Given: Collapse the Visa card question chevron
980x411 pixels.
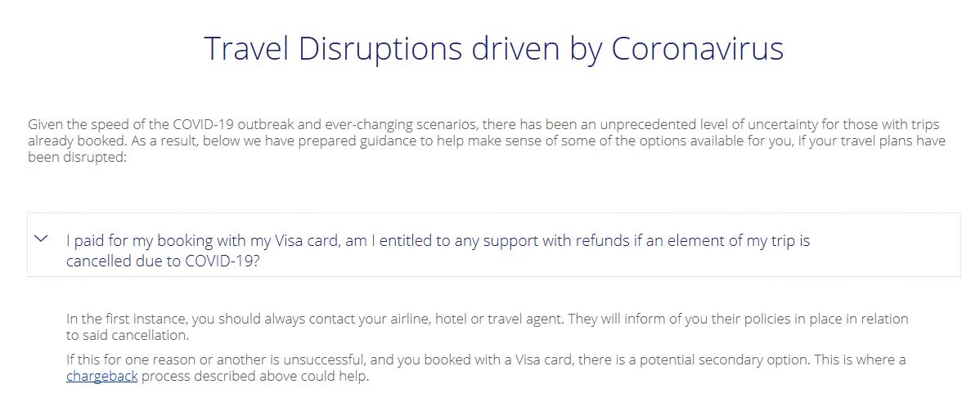Looking at the screenshot, I should pos(41,239).
